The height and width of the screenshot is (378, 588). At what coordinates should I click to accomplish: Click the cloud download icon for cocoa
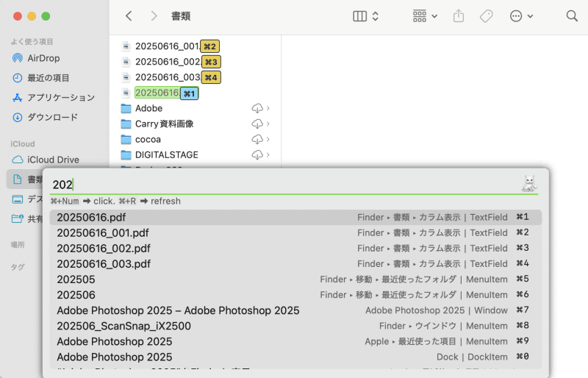[257, 139]
